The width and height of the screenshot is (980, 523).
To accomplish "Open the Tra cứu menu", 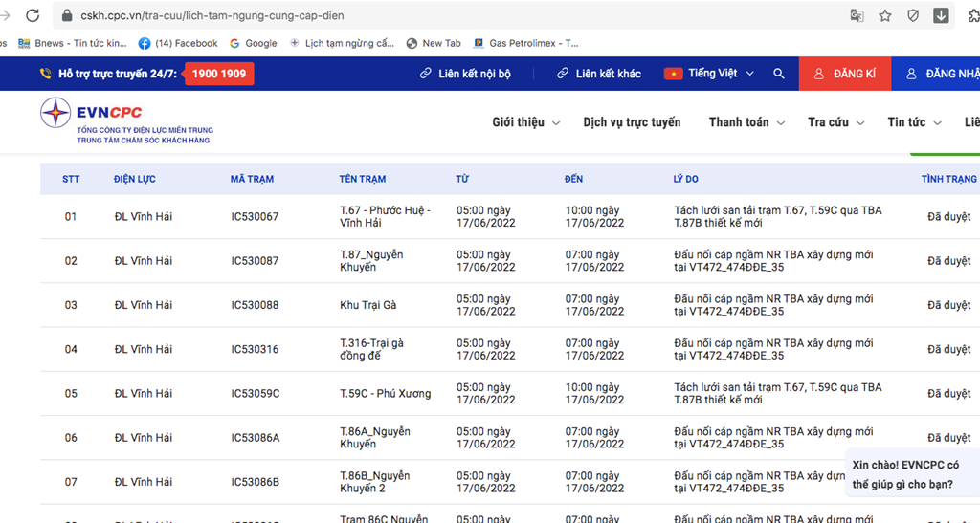I will click(835, 122).
